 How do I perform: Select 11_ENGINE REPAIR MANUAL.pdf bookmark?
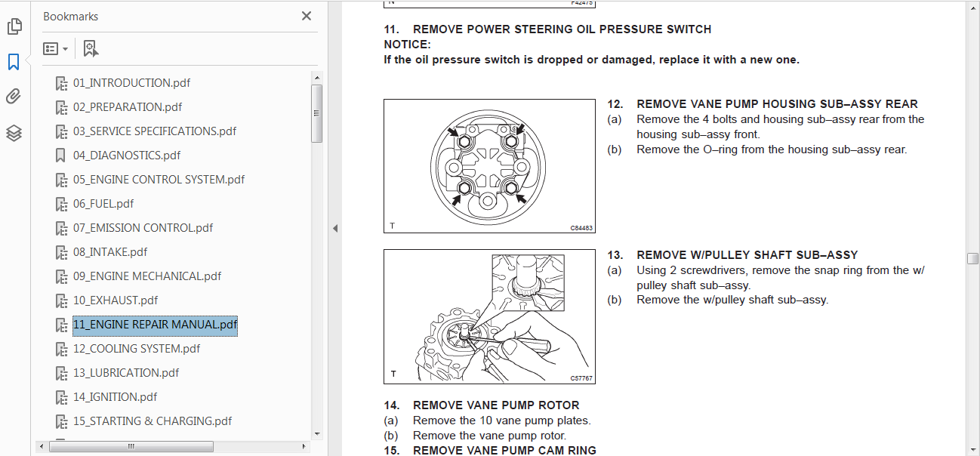156,325
